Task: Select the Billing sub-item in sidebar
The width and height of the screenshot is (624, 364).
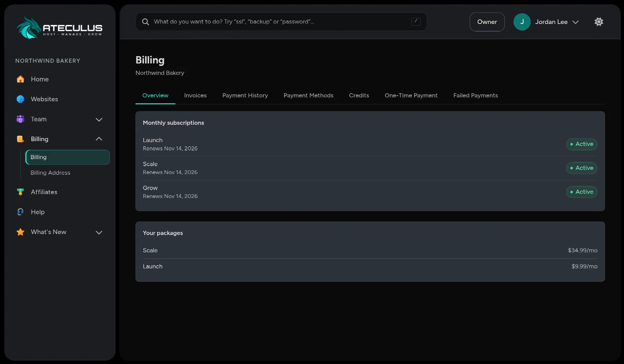Action: click(x=68, y=157)
